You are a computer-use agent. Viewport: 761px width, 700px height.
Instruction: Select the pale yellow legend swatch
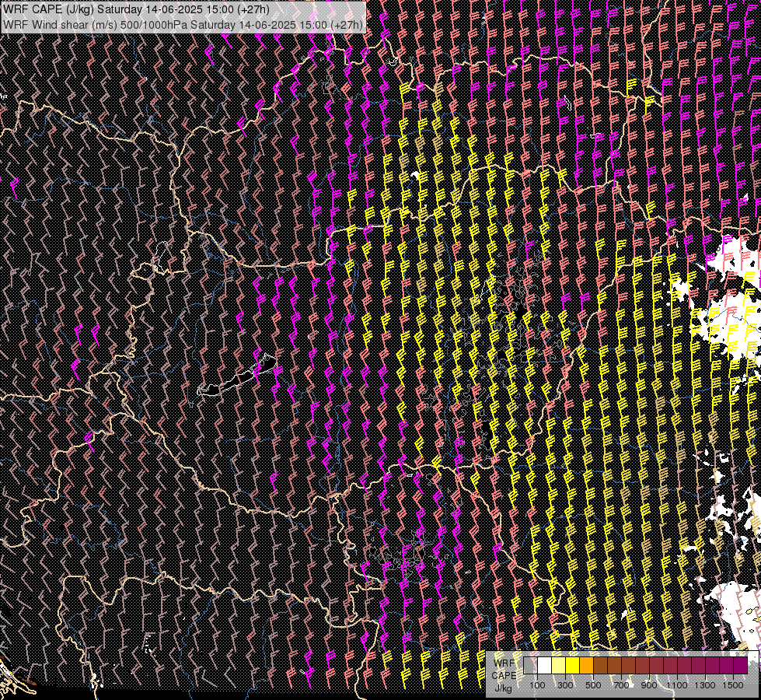559,666
